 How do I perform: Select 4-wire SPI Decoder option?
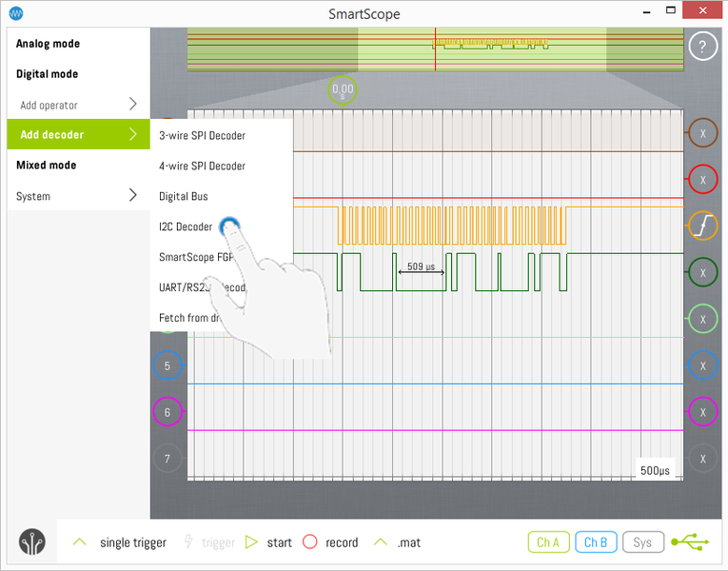click(x=202, y=166)
